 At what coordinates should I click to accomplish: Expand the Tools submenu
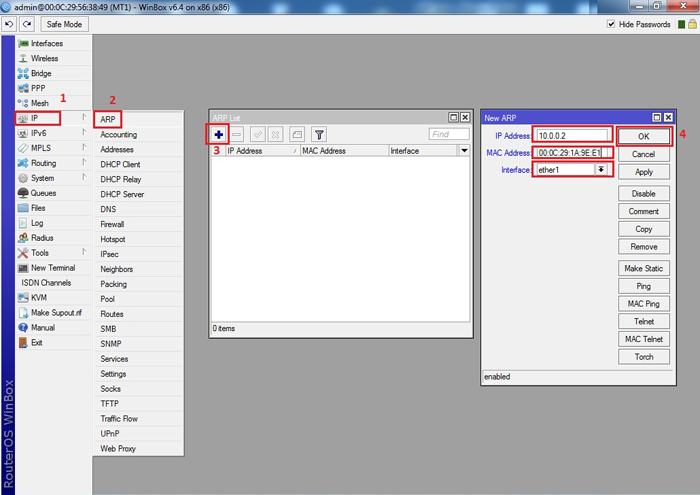[40, 253]
